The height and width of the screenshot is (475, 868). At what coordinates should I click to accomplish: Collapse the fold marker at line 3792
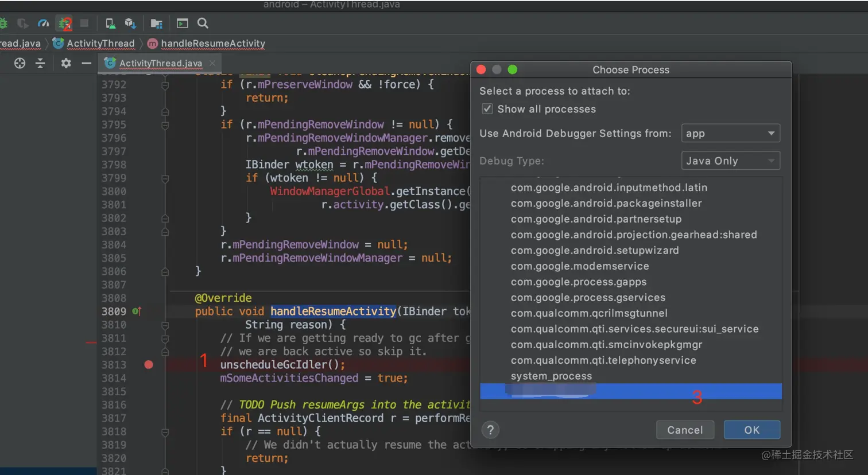pyautogui.click(x=165, y=85)
